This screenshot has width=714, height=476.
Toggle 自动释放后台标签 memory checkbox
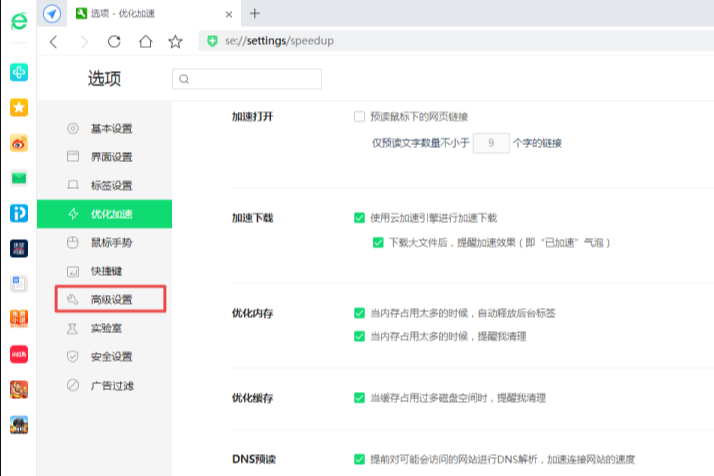click(x=359, y=313)
